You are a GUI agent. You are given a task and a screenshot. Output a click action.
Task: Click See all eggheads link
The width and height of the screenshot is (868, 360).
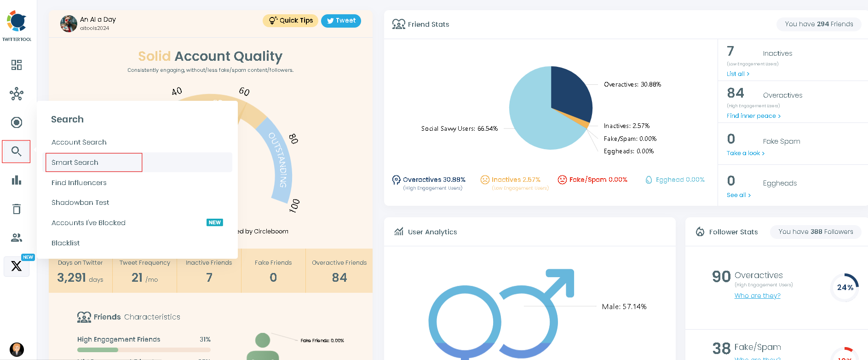click(x=738, y=195)
